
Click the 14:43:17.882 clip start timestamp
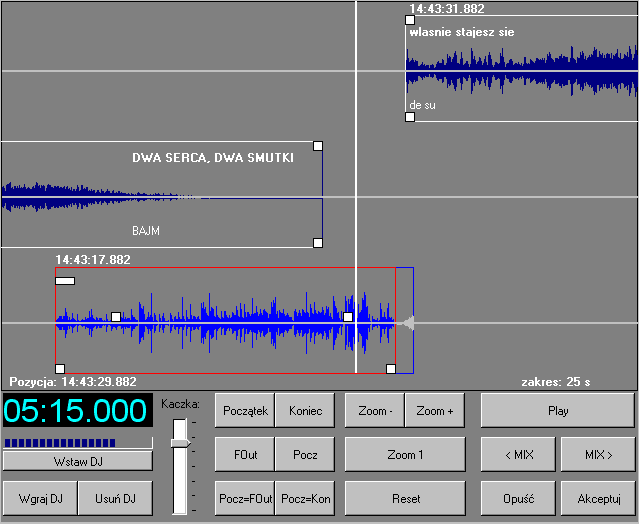(x=93, y=260)
